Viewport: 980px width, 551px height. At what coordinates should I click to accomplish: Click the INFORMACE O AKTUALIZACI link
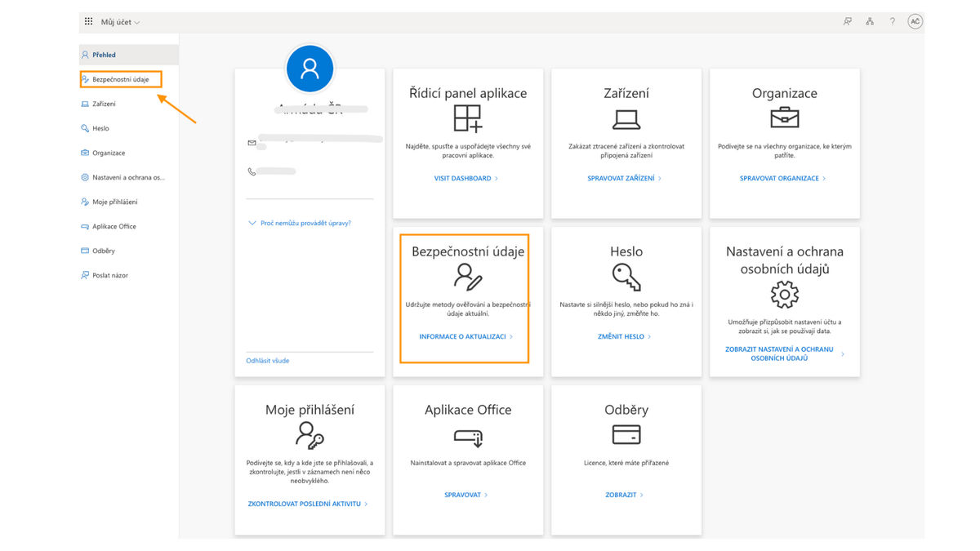pyautogui.click(x=465, y=336)
